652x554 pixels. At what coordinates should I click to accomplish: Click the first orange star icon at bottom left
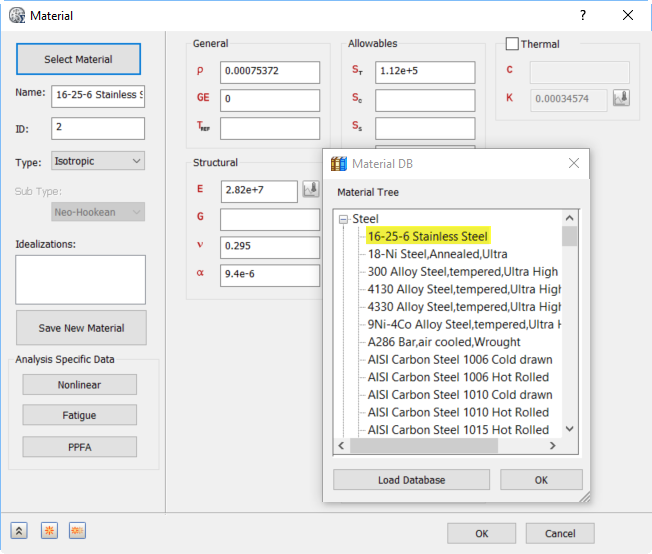coord(49,531)
